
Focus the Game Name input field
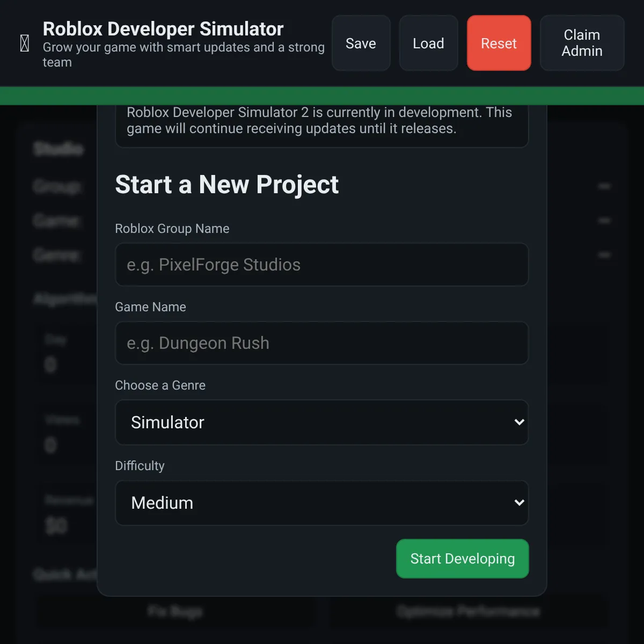click(x=322, y=343)
